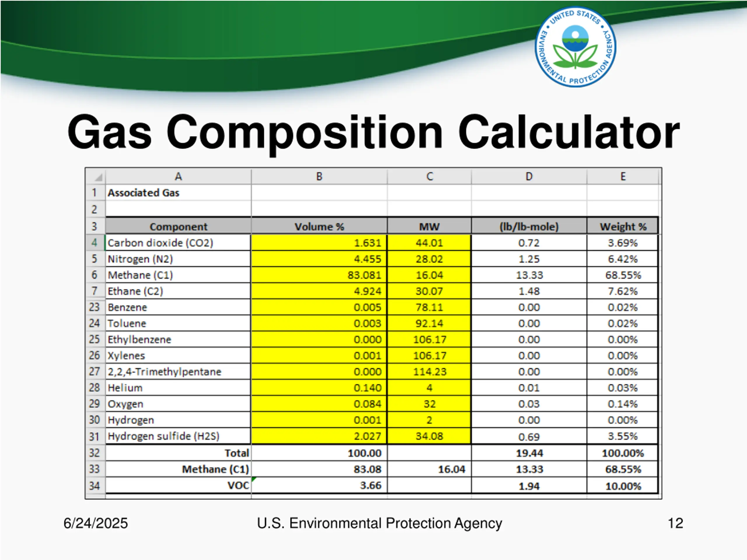Select row 23 header
The width and height of the screenshot is (747, 560).
click(x=95, y=307)
